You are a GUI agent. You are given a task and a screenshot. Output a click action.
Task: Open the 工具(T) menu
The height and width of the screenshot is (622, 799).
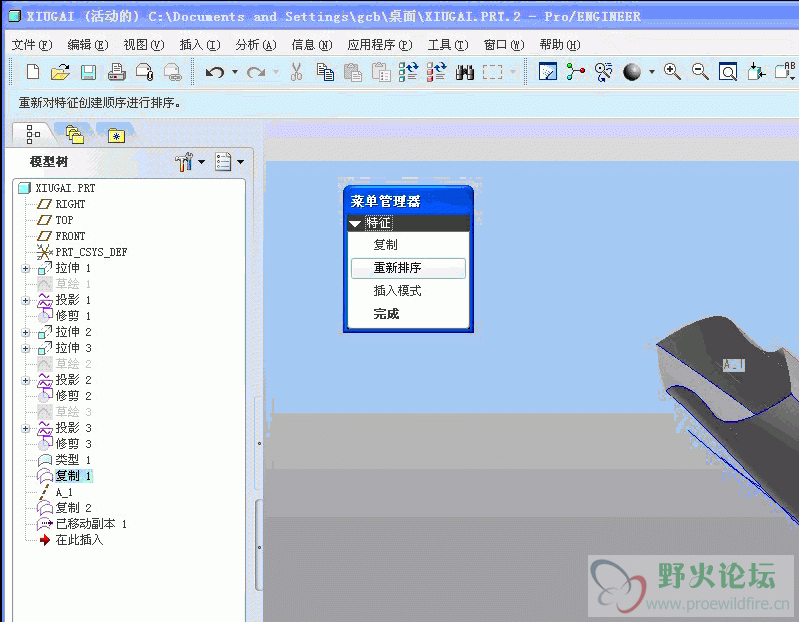[x=448, y=45]
